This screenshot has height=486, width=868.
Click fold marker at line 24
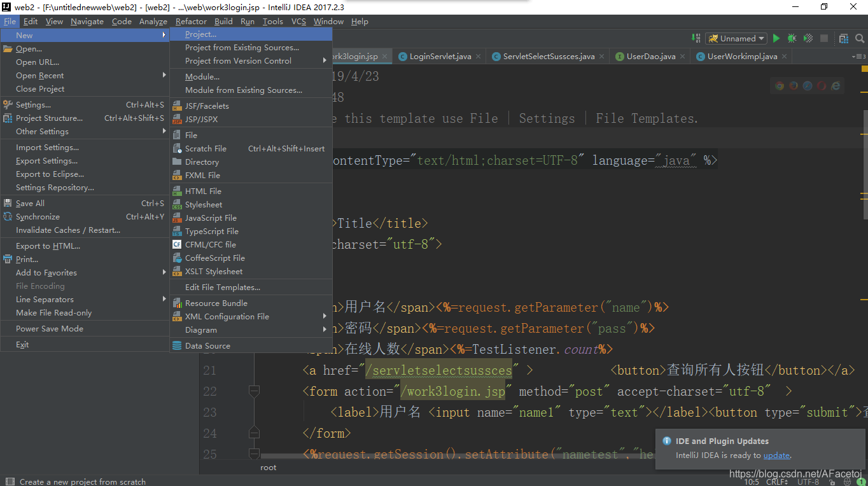(x=254, y=433)
